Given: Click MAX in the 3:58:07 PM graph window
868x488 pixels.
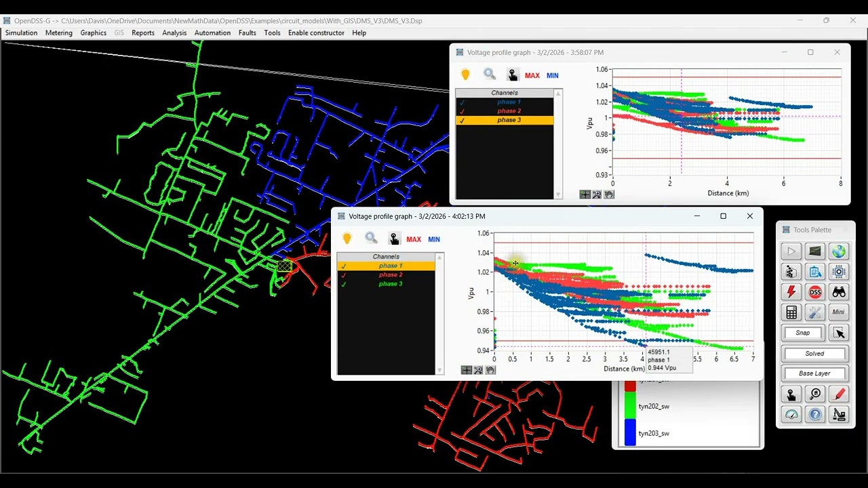Looking at the screenshot, I should coord(532,75).
